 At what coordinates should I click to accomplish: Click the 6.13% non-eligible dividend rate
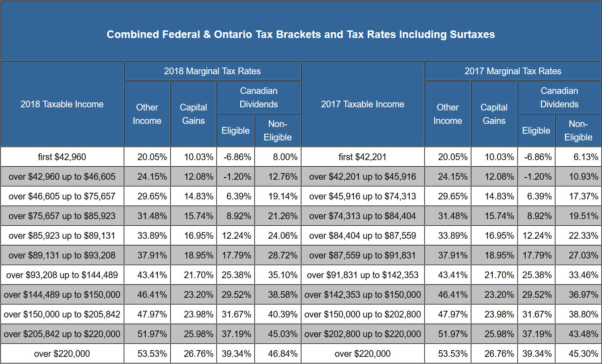578,157
